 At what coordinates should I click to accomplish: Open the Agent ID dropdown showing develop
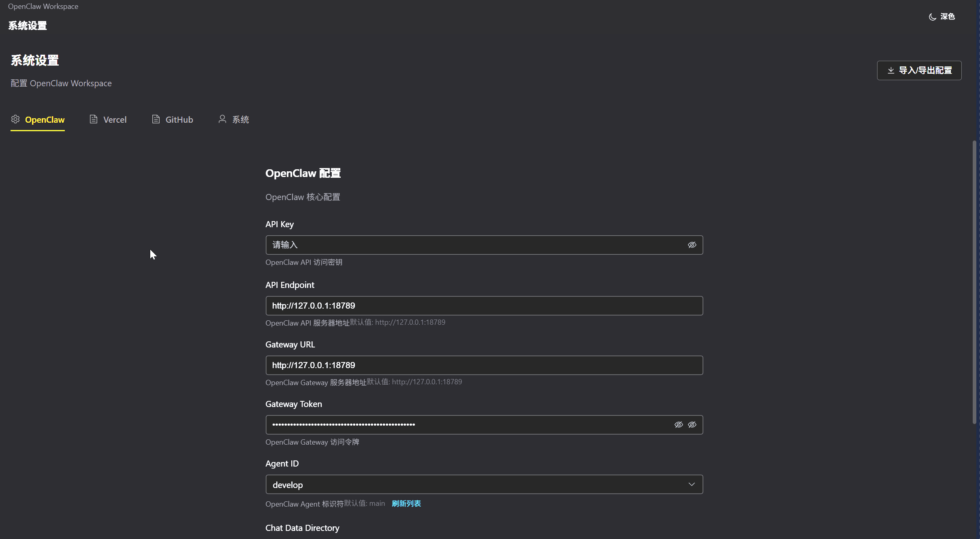(x=484, y=484)
